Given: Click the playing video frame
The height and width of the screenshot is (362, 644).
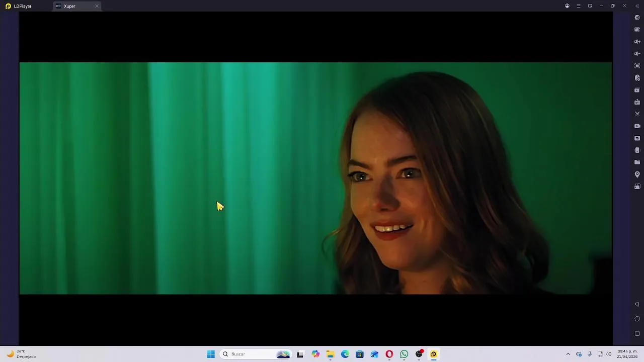Looking at the screenshot, I should (x=315, y=178).
